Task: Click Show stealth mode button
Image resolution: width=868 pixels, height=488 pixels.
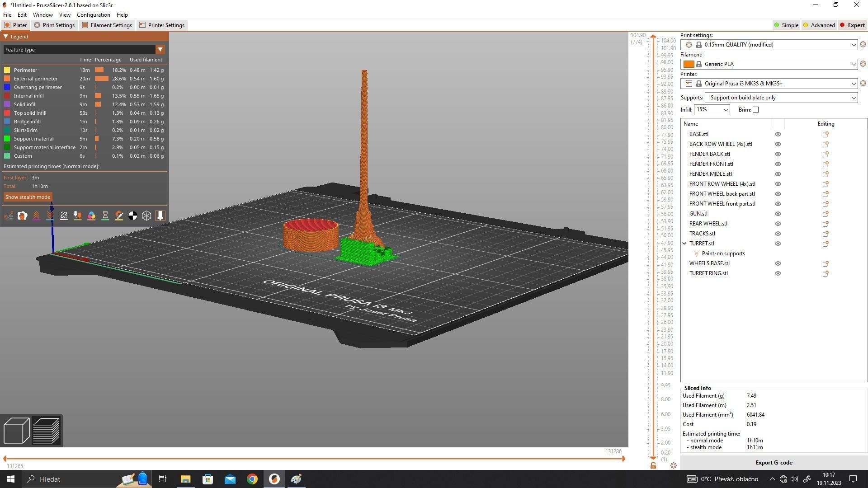Action: pos(28,197)
